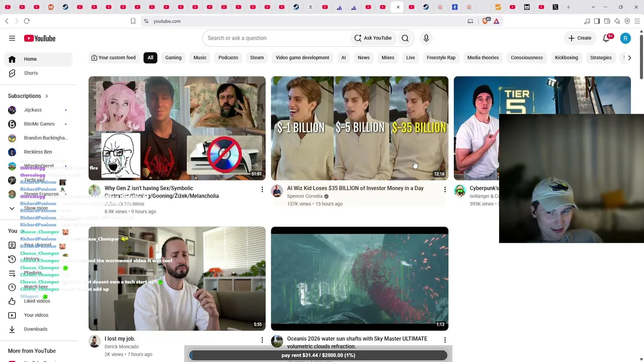Screen dimensions: 644x362
Task: Open more actions for the Oceanis 2026 video
Action: pos(445,340)
